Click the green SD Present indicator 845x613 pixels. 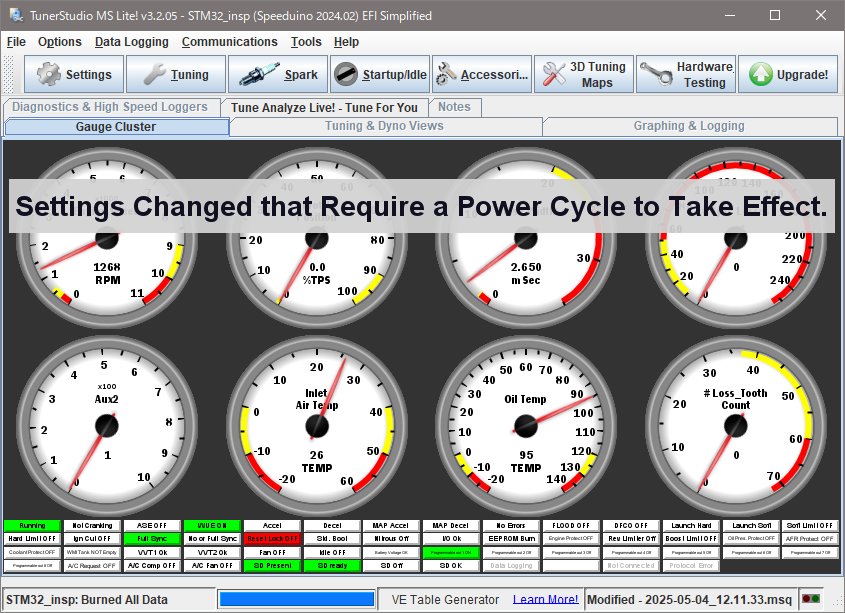point(272,566)
